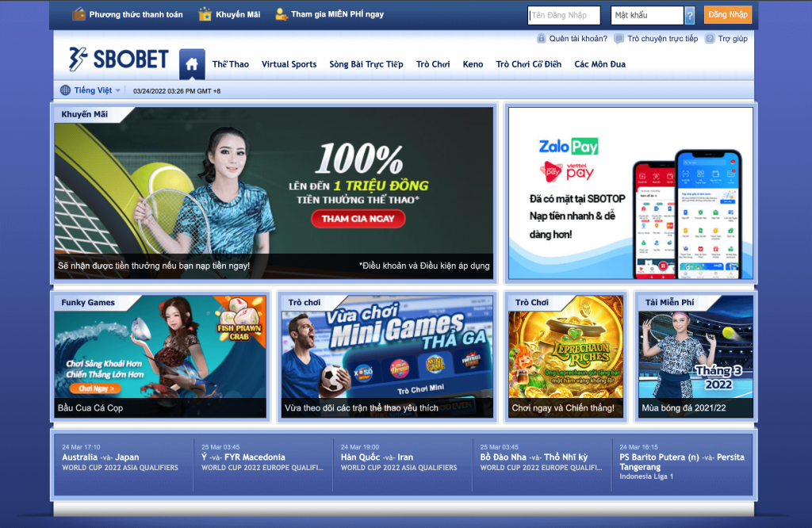Open the Phương thức thanh toán link
The height and width of the screenshot is (528, 812).
[x=136, y=14]
